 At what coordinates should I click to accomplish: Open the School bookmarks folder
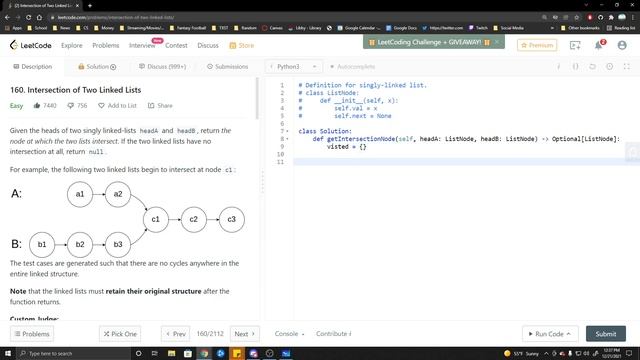tap(37, 28)
